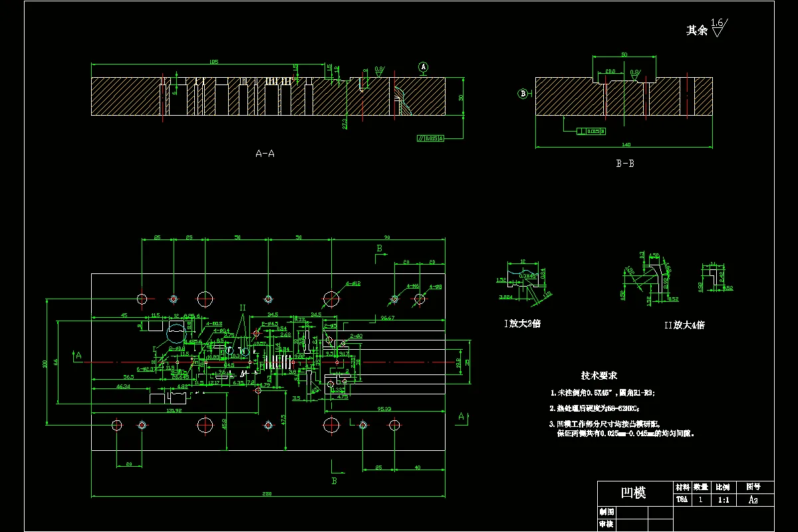Click the "II" detail marker in plan view

243,308
